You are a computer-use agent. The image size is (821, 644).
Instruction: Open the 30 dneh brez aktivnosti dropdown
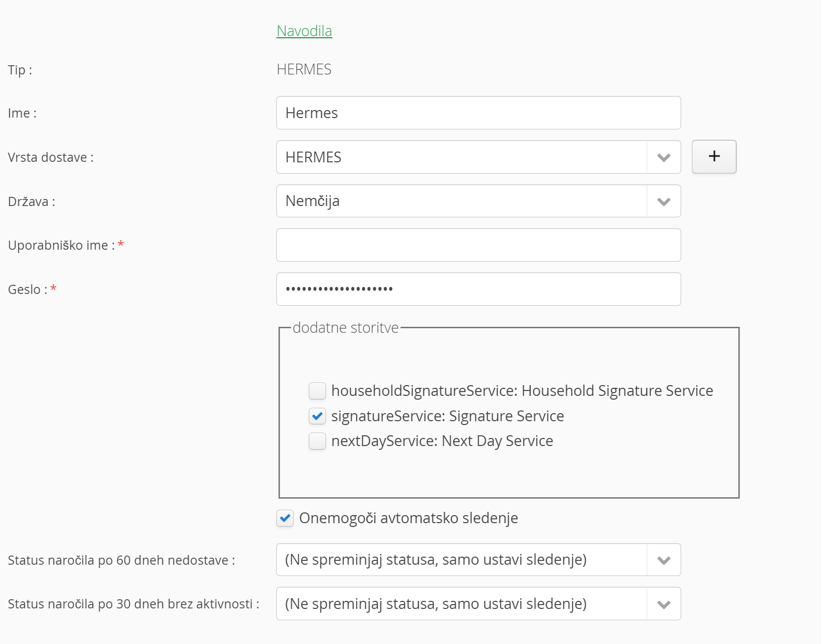[x=478, y=604]
